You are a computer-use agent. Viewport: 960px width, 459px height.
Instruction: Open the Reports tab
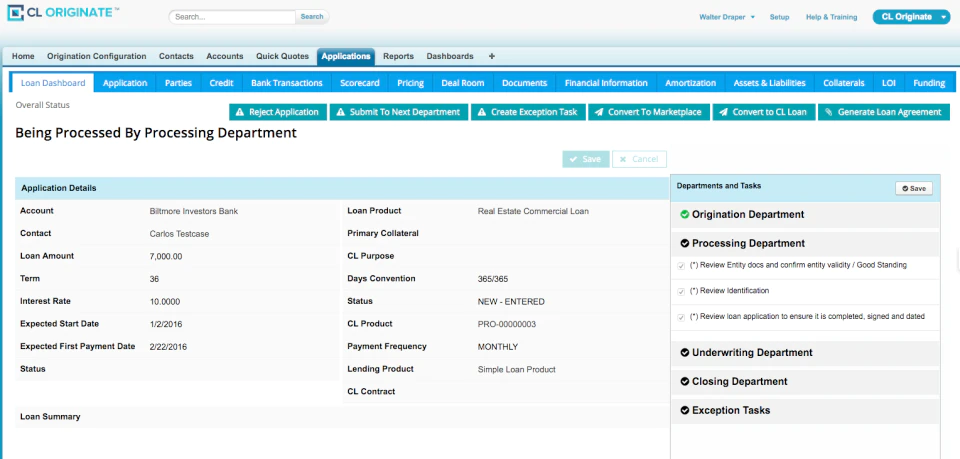pyautogui.click(x=399, y=56)
